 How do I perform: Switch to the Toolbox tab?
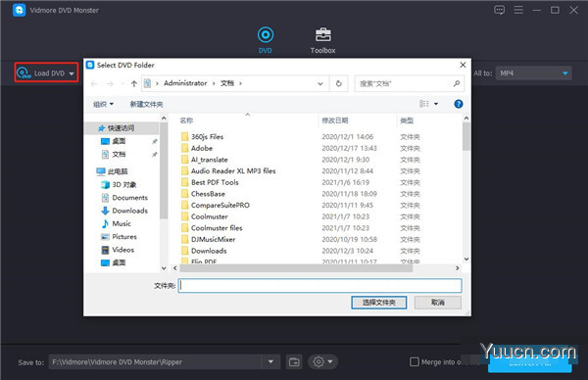click(x=322, y=40)
